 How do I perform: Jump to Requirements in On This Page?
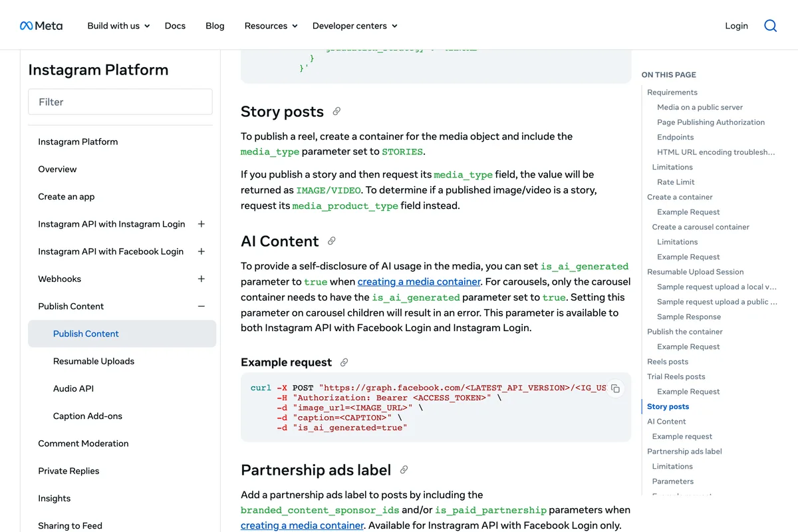pyautogui.click(x=672, y=92)
